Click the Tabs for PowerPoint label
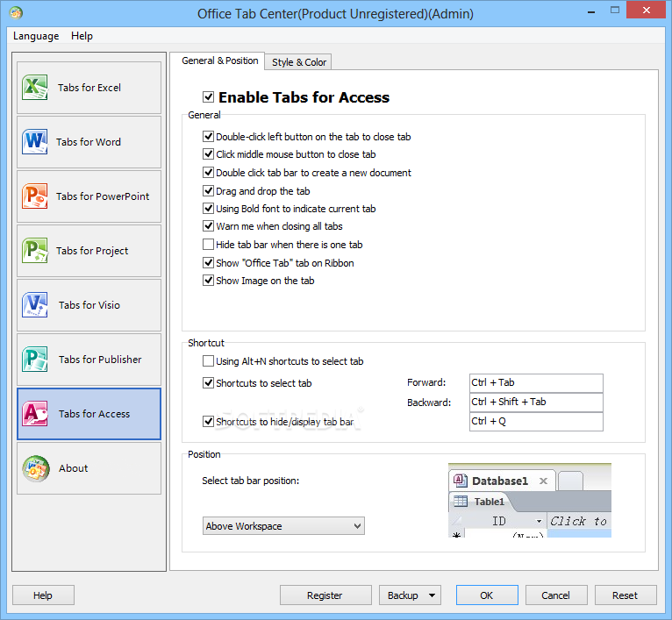Screen dimensions: 672x620 [x=103, y=196]
